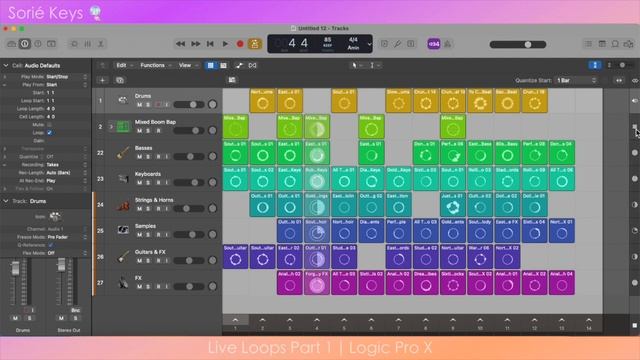This screenshot has width=640, height=360.
Task: Toggle the Loop checkbox in cell inspector
Action: (x=49, y=133)
